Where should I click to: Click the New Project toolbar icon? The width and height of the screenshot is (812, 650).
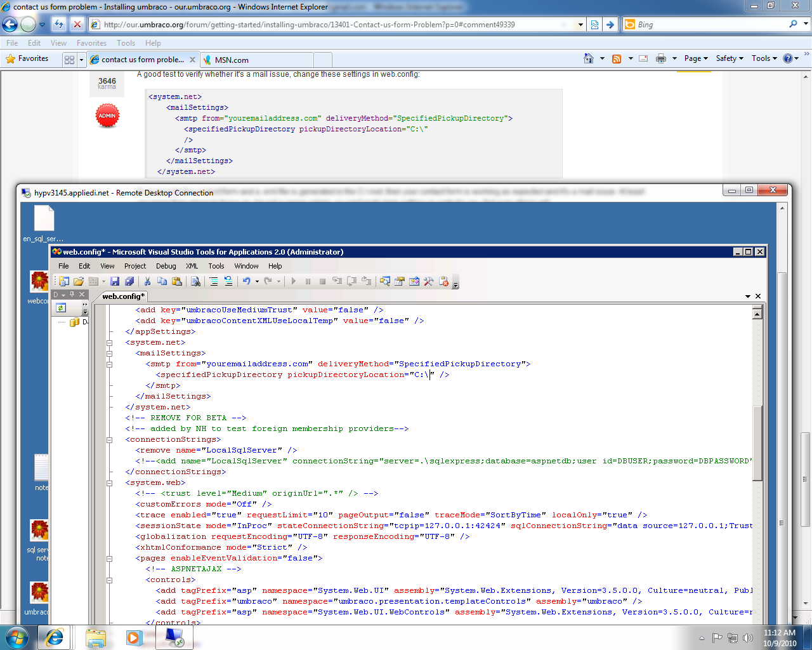(x=63, y=281)
